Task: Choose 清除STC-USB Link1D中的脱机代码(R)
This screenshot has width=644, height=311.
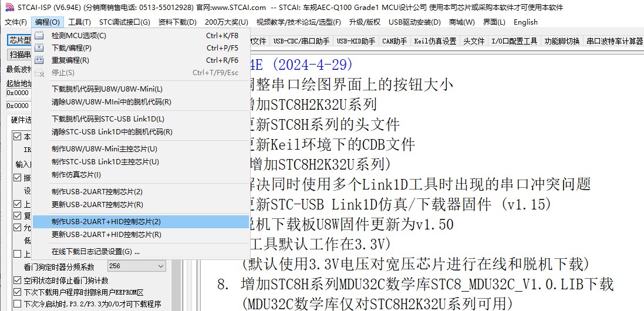Action: pyautogui.click(x=141, y=131)
